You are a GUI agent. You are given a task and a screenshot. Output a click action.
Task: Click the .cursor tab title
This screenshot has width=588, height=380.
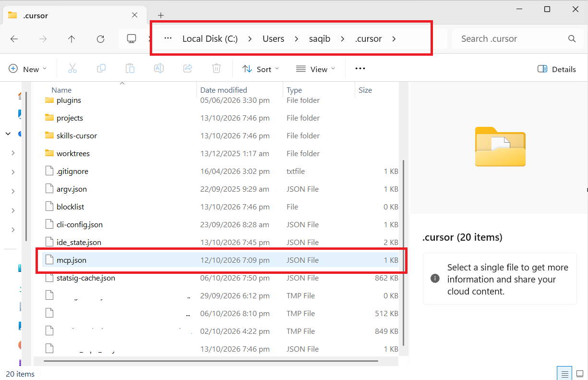(36, 15)
